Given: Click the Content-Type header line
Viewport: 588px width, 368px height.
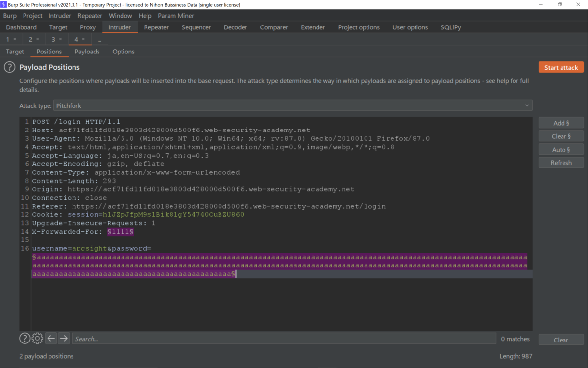Looking at the screenshot, I should [x=136, y=172].
